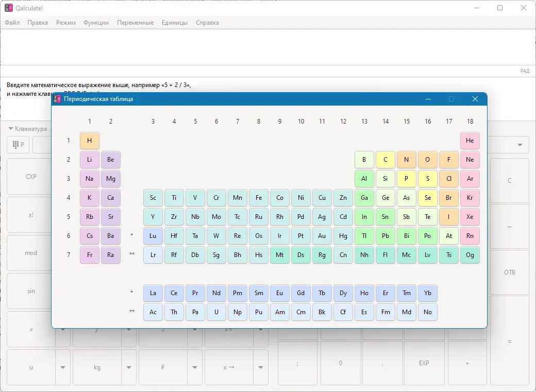Image resolution: width=536 pixels, height=392 pixels.
Task: Open dropdown arrow next to x → key
Action: tap(261, 367)
